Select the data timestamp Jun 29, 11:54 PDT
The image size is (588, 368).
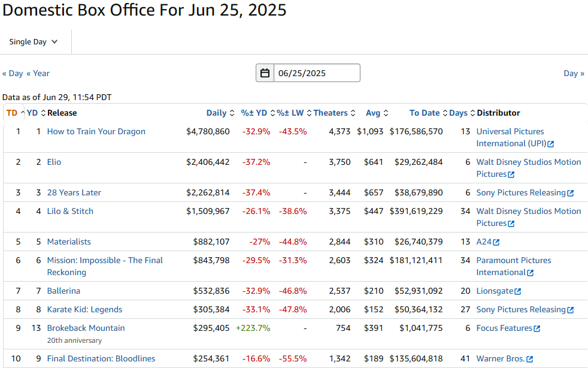[77, 97]
